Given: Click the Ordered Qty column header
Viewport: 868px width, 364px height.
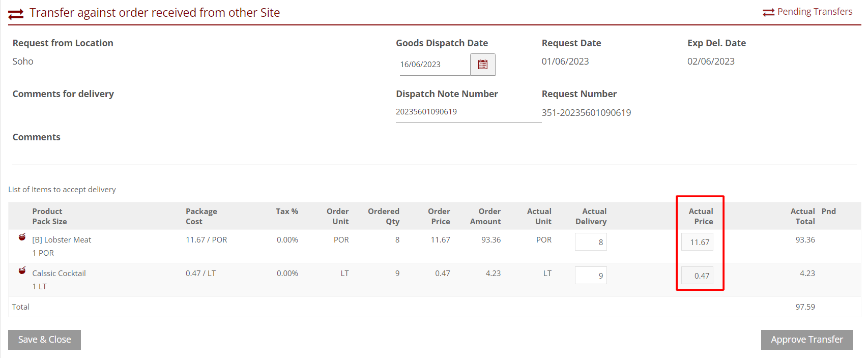Looking at the screenshot, I should pos(384,216).
